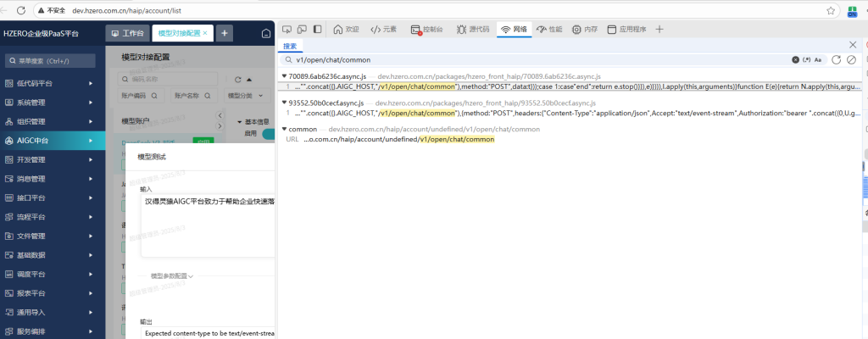Close the DevTools search panel
Screen dimensions: 868x339
pos(853,45)
